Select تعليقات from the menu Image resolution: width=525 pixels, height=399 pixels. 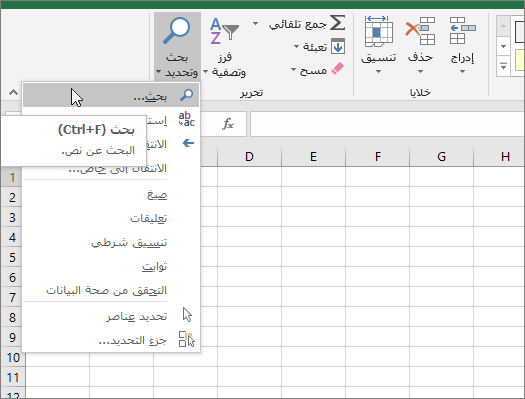point(111,218)
